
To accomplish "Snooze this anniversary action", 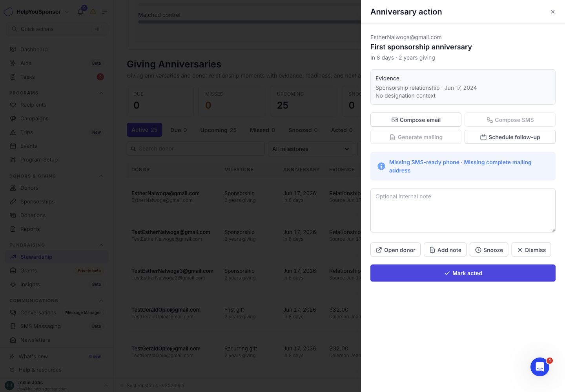I will [x=489, y=250].
